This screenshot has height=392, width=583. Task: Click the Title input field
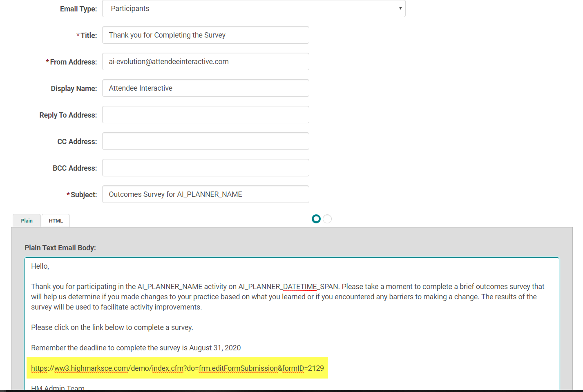(206, 35)
